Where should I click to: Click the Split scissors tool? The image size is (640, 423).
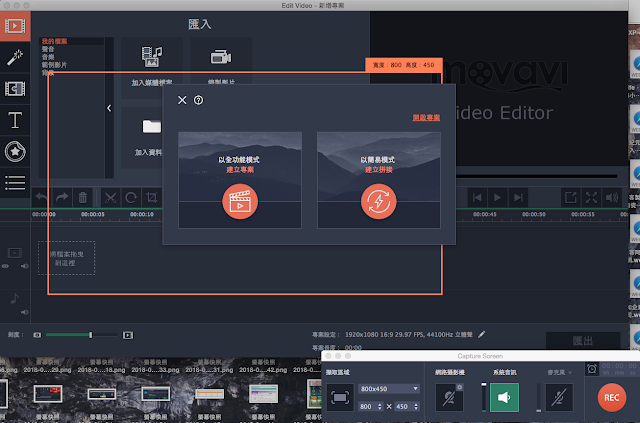[110, 198]
